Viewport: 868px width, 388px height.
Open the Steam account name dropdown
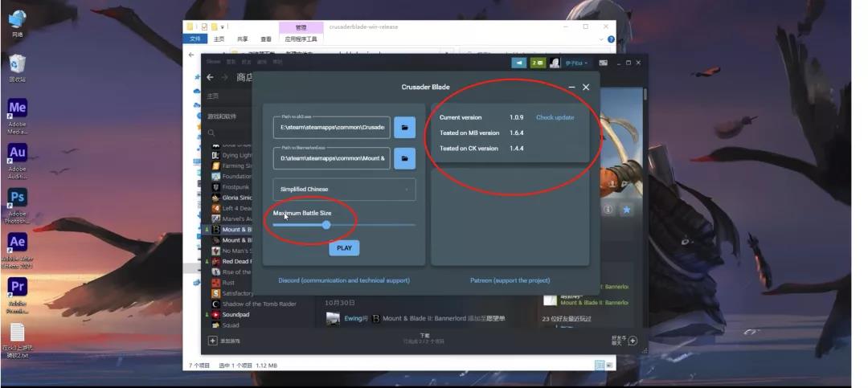[x=576, y=63]
